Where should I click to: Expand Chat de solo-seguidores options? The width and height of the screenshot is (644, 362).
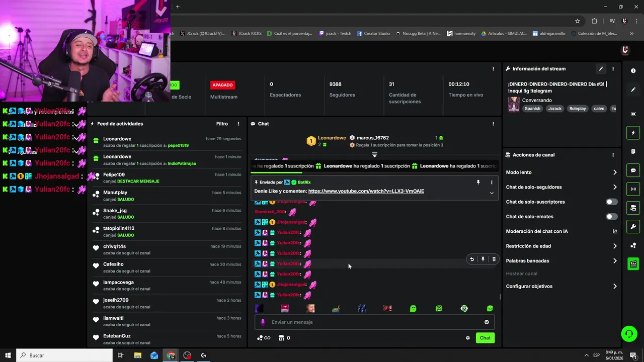point(615,187)
